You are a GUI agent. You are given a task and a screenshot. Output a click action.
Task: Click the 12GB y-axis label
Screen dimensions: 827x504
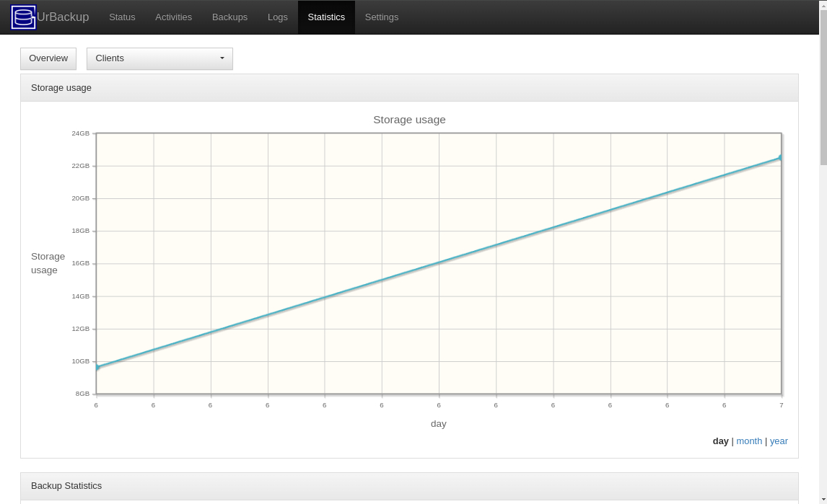[81, 329]
